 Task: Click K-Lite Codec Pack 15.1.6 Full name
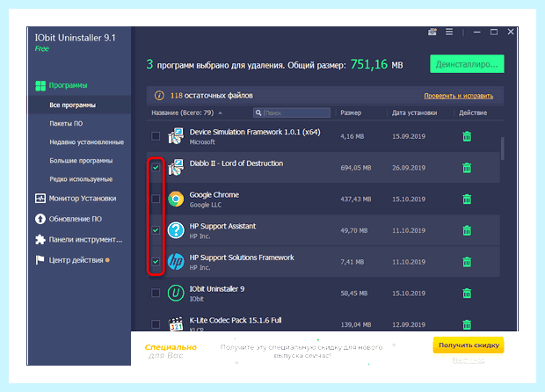click(236, 320)
